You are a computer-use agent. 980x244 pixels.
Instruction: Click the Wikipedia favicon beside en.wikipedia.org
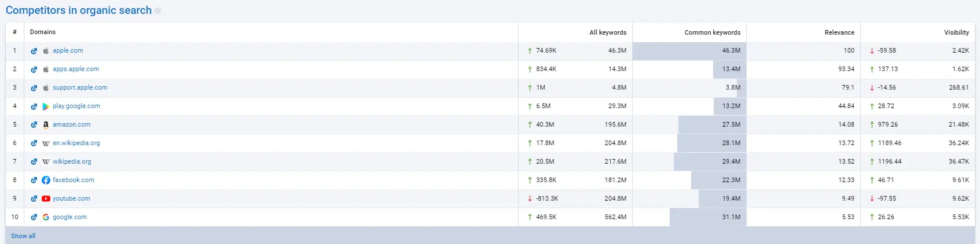(46, 143)
